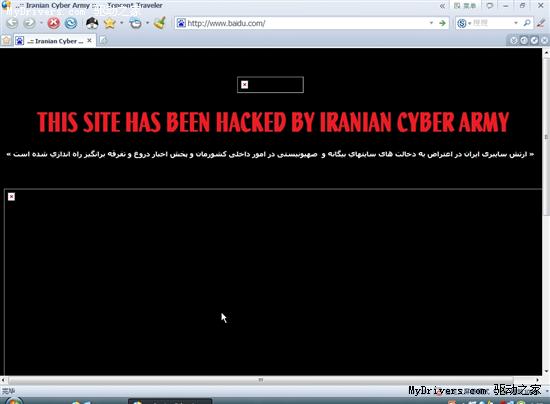Click the home icon on tab bar
The image size is (550, 404).
6,41
